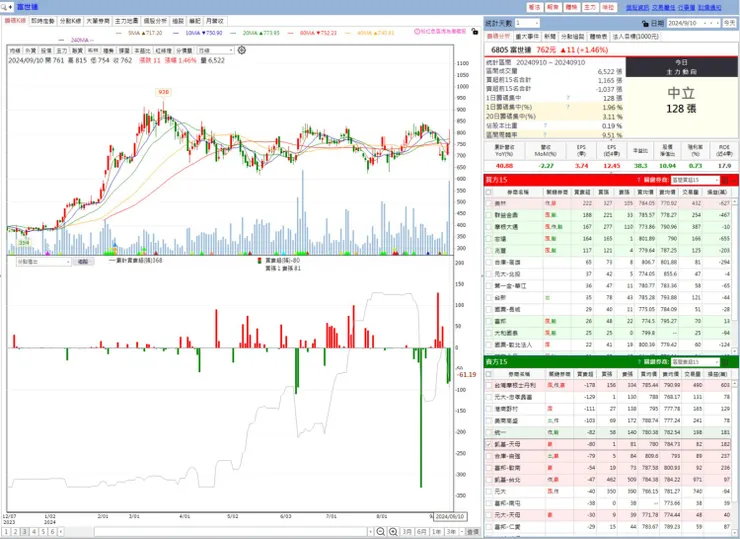Viewport: 740px width, 539px height.
Task: Open chart settings crosshair gear icon
Action: pyautogui.click(x=242, y=50)
